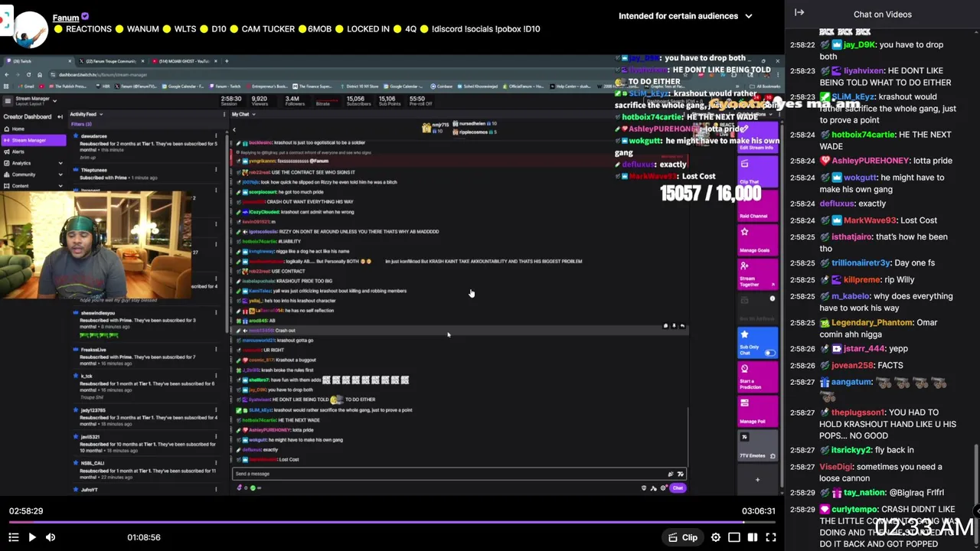Expand 'Intended for certain audiences' dropdown
The width and height of the screenshot is (980, 551).
coord(685,15)
